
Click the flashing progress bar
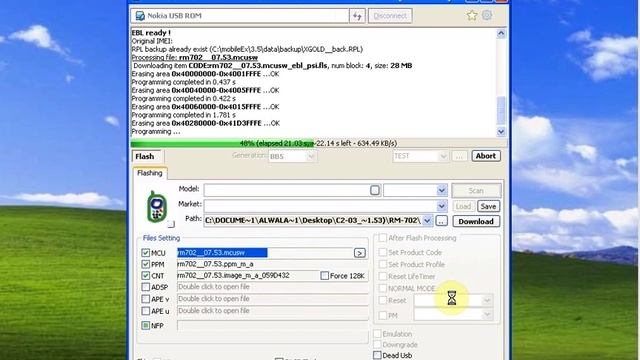(319, 143)
